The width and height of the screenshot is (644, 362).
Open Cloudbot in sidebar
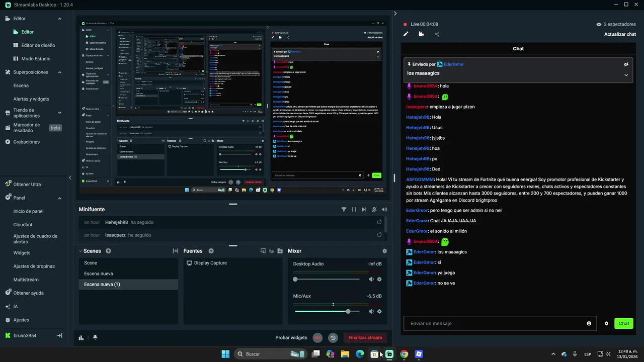point(23,225)
